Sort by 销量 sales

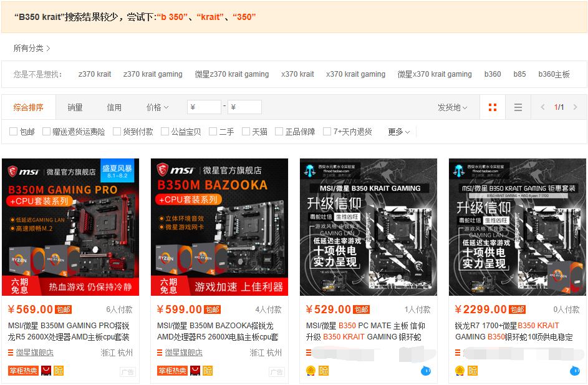75,107
